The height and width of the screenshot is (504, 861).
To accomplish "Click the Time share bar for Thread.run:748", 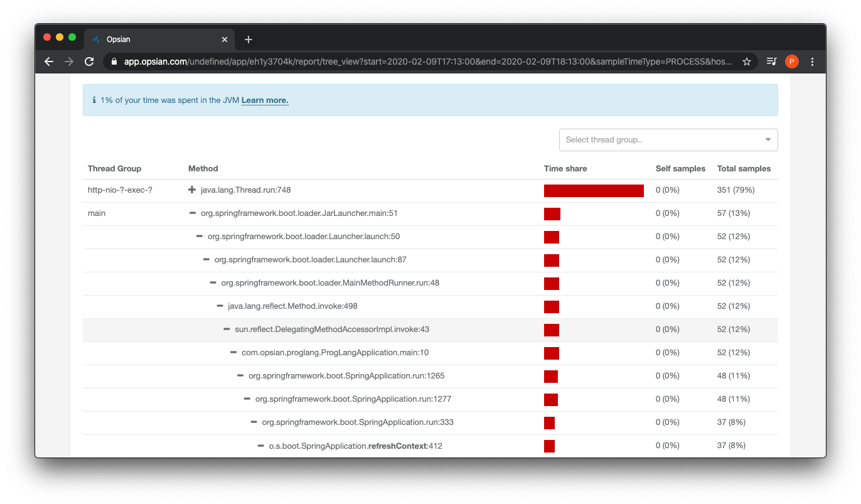I will 593,190.
